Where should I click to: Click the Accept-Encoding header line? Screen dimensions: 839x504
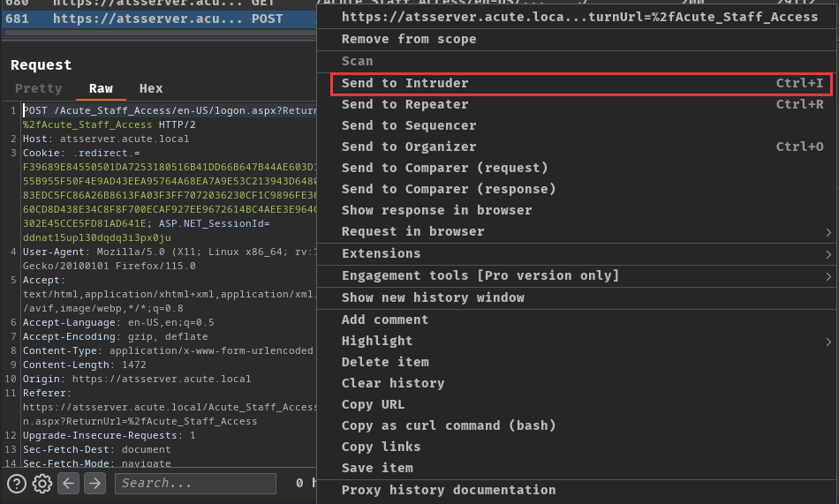click(x=116, y=336)
